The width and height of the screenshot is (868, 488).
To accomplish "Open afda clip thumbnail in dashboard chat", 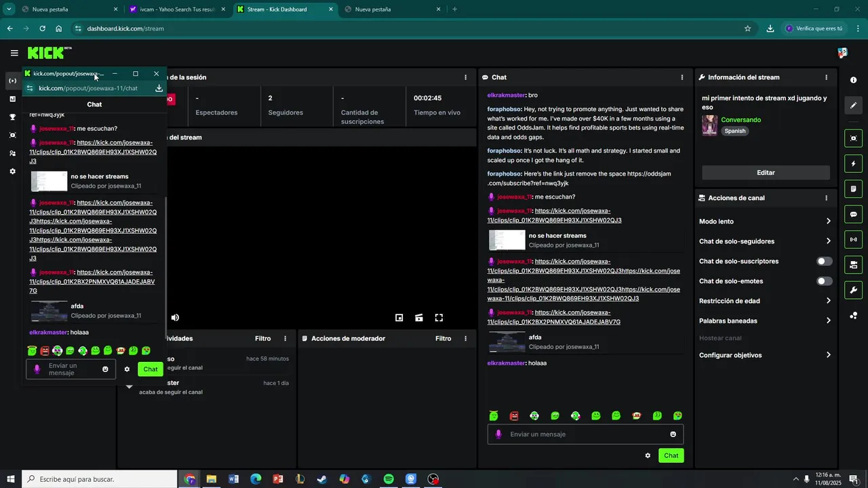I will pos(507,342).
